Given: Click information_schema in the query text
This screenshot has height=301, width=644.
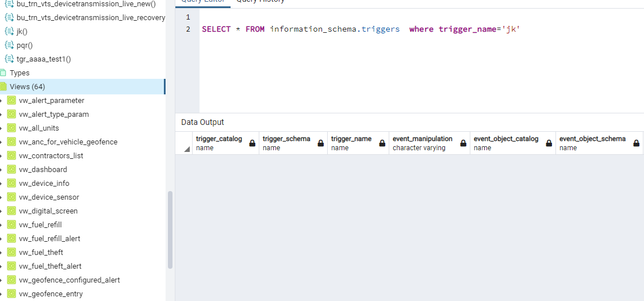Looking at the screenshot, I should tap(313, 29).
